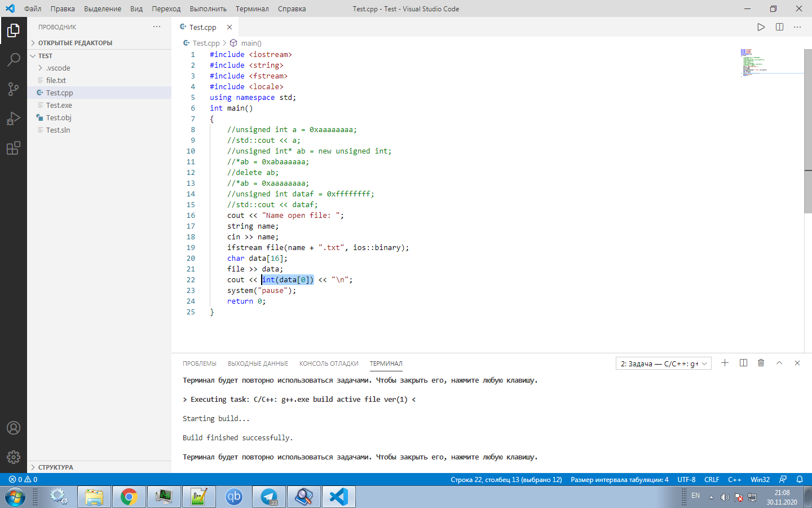The image size is (812, 508).
Task: Open the Accounts menu icon
Action: click(14, 428)
